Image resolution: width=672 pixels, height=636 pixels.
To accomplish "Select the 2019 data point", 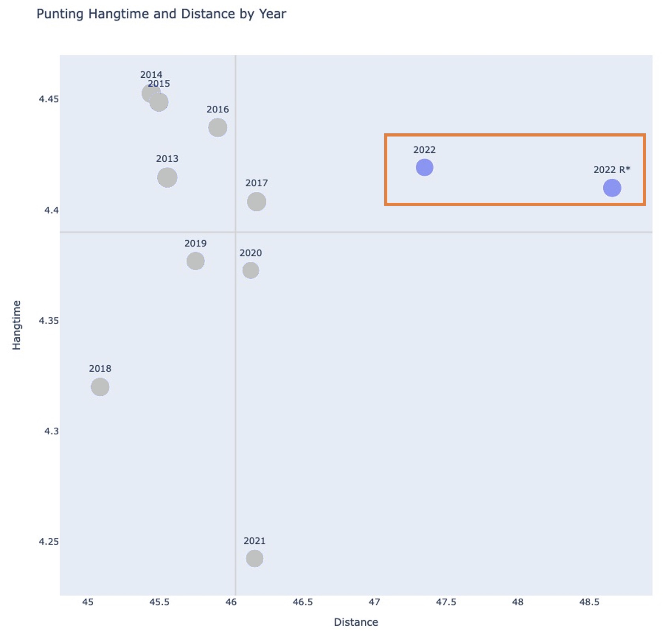I will click(195, 261).
